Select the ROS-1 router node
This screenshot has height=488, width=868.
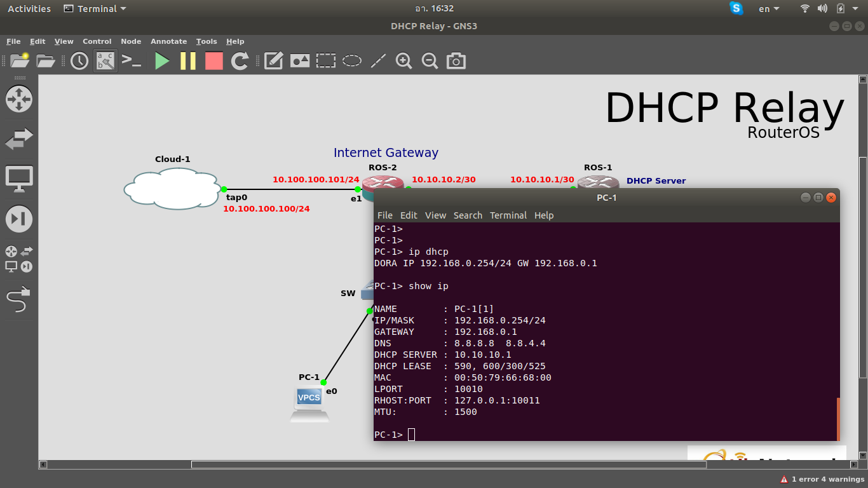(x=598, y=182)
